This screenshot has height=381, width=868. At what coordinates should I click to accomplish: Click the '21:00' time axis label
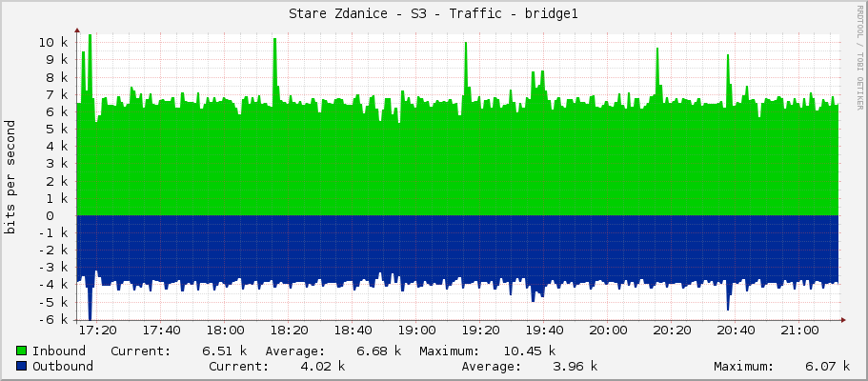click(799, 331)
